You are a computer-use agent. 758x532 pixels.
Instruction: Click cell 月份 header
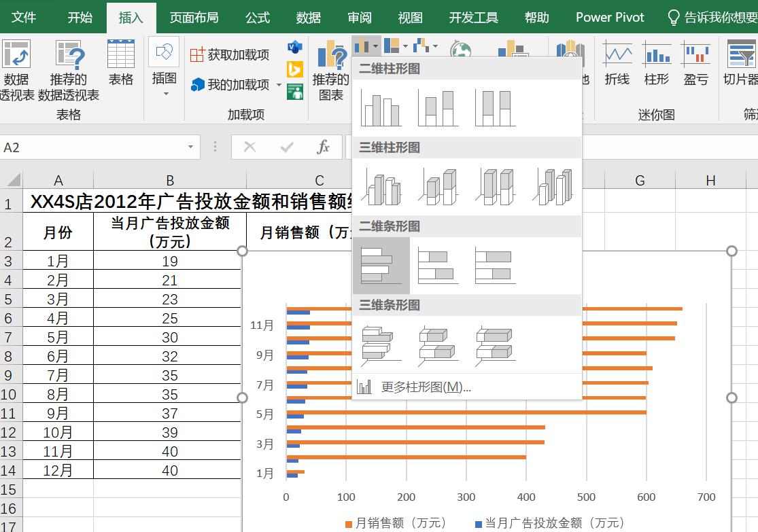(58, 232)
